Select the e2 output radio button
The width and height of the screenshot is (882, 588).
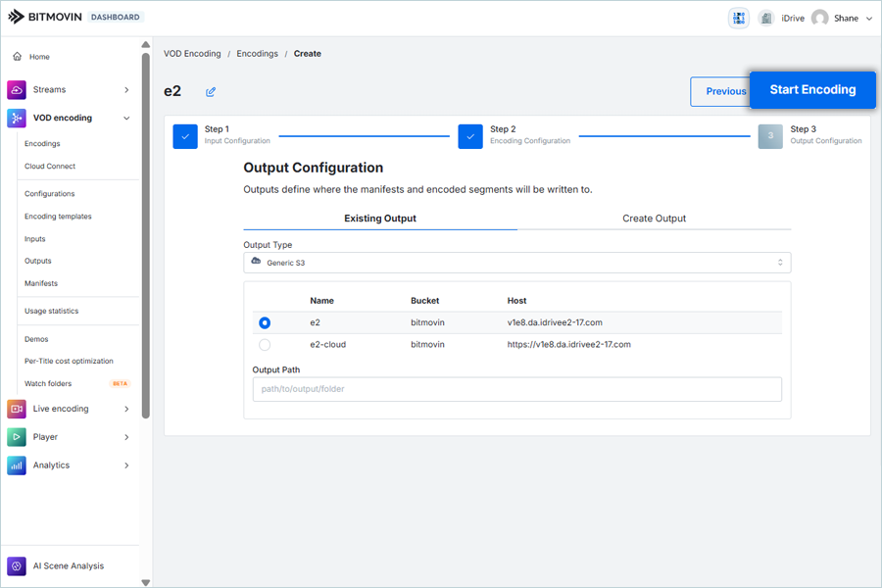point(265,322)
